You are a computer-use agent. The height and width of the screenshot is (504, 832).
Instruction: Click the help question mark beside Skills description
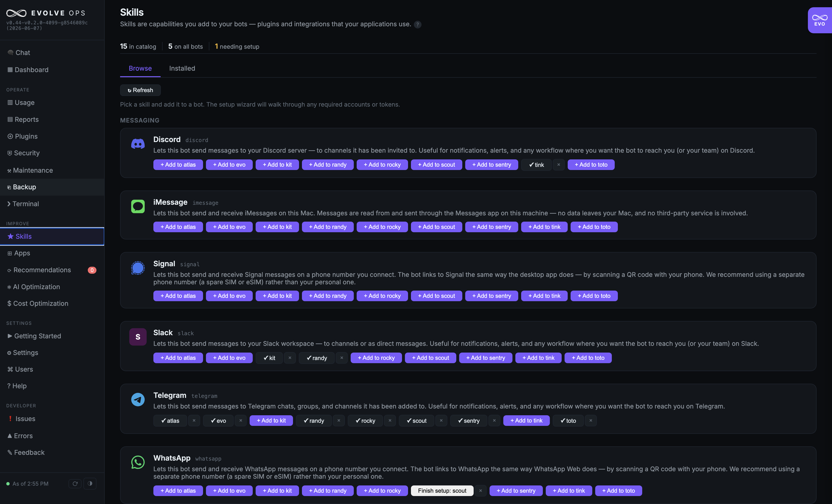[418, 24]
